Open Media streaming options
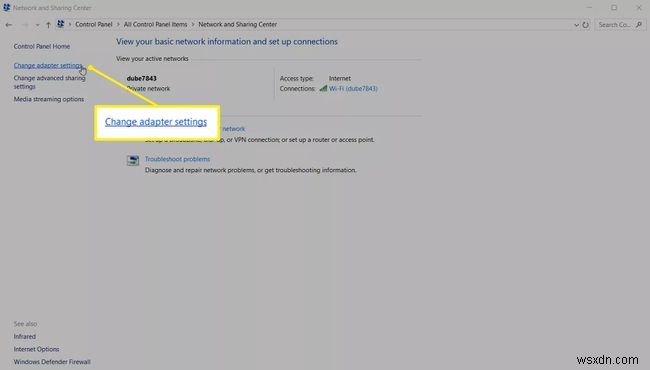650x370 pixels. coord(49,99)
